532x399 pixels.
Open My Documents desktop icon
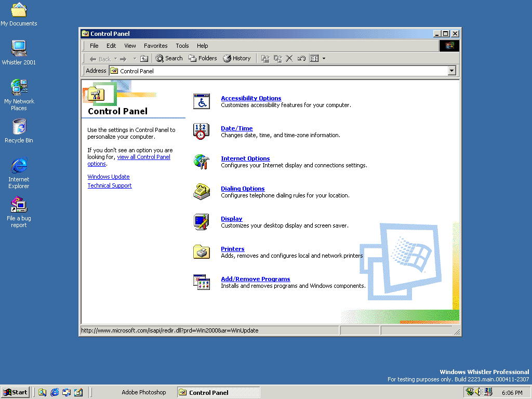pyautogui.click(x=19, y=14)
